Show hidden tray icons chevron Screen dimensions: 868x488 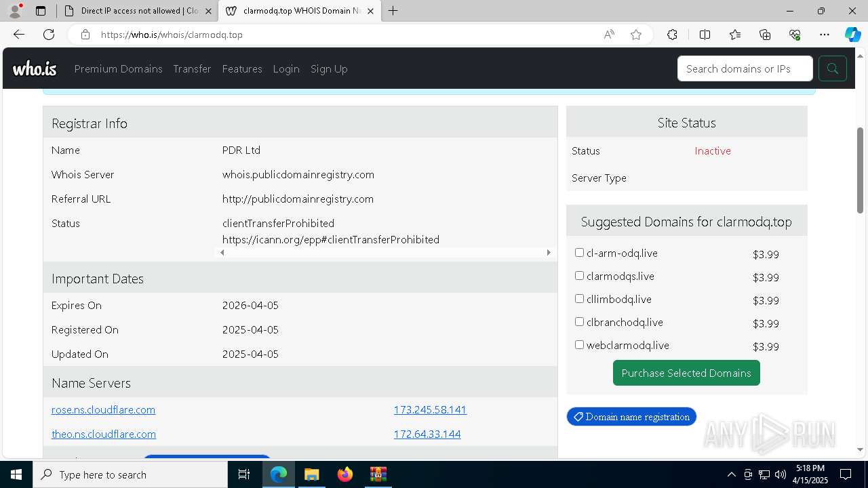[731, 474]
